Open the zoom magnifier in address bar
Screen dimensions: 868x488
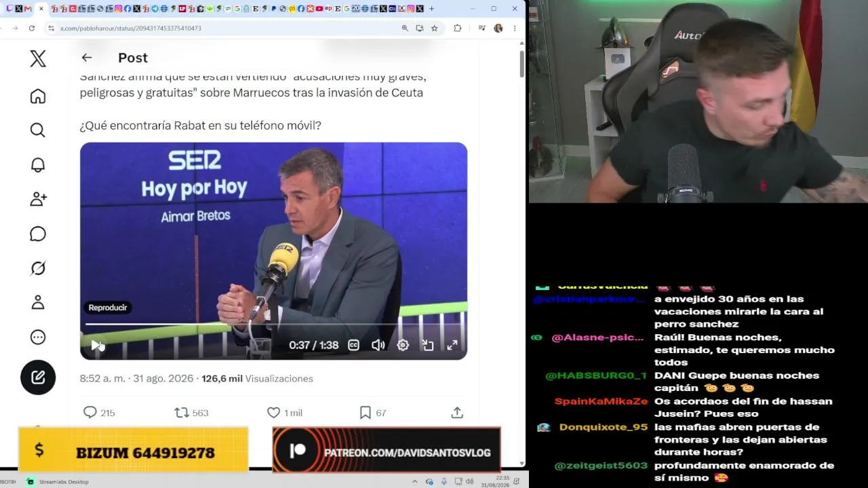[405, 28]
